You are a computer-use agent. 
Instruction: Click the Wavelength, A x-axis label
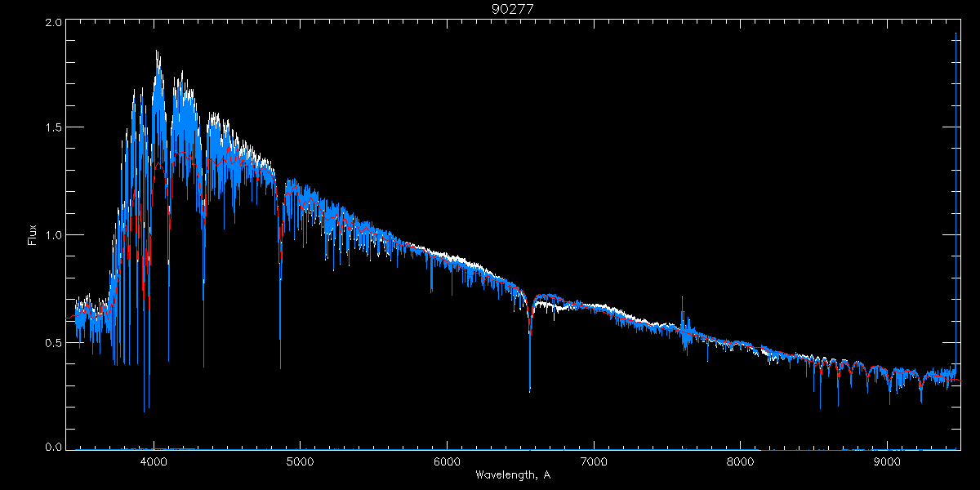click(513, 474)
